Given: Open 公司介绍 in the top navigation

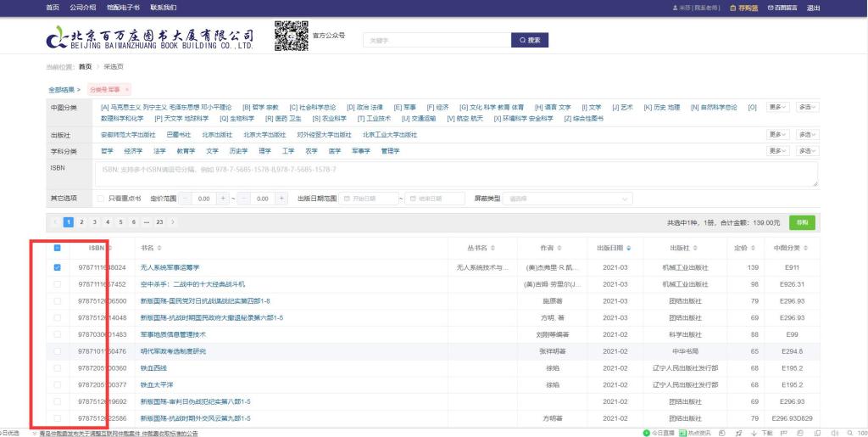Looking at the screenshot, I should (x=82, y=8).
